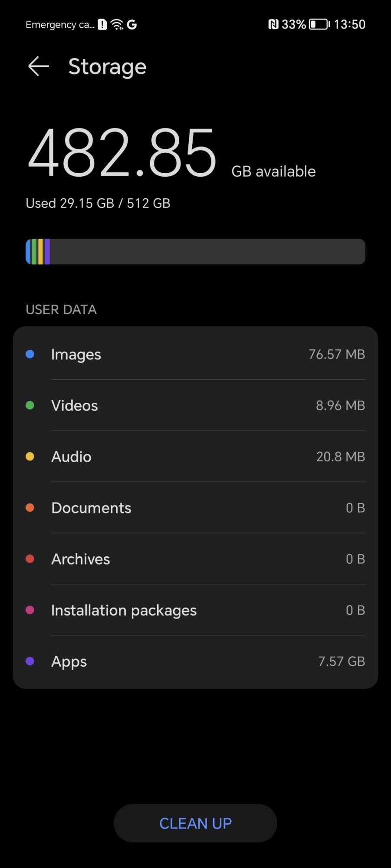
Task: Open the Videos storage category
Action: point(195,405)
